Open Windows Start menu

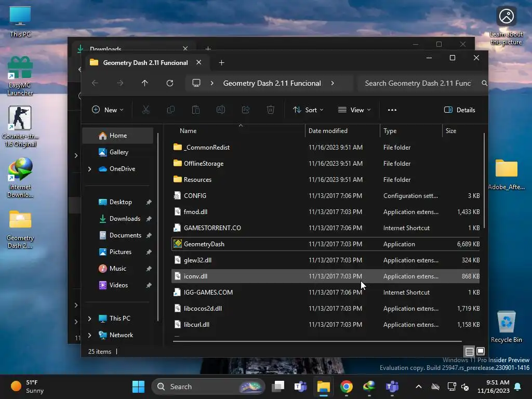click(x=138, y=387)
